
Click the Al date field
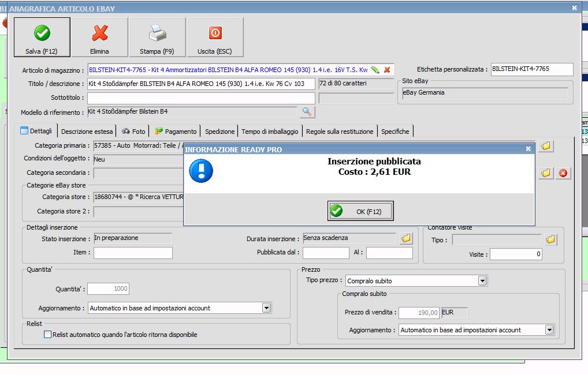(390, 253)
